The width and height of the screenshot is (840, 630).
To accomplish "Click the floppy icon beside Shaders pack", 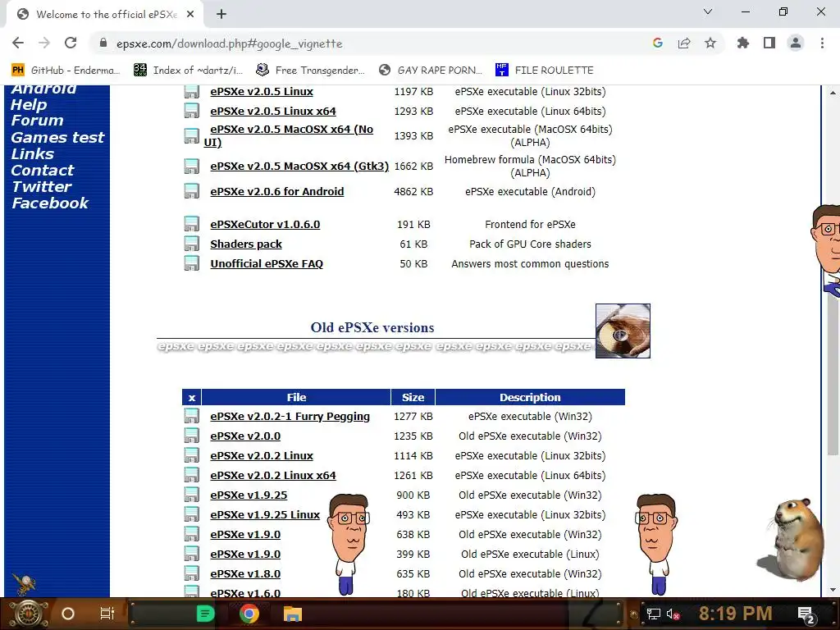I will [x=191, y=244].
